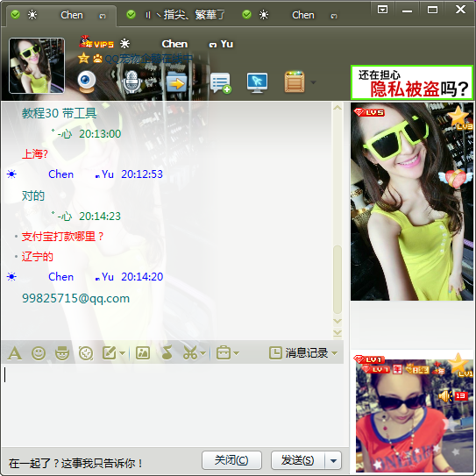The image size is (476, 476).
Task: Click the LV5 diamond badge on QQ show
Action: (369, 112)
